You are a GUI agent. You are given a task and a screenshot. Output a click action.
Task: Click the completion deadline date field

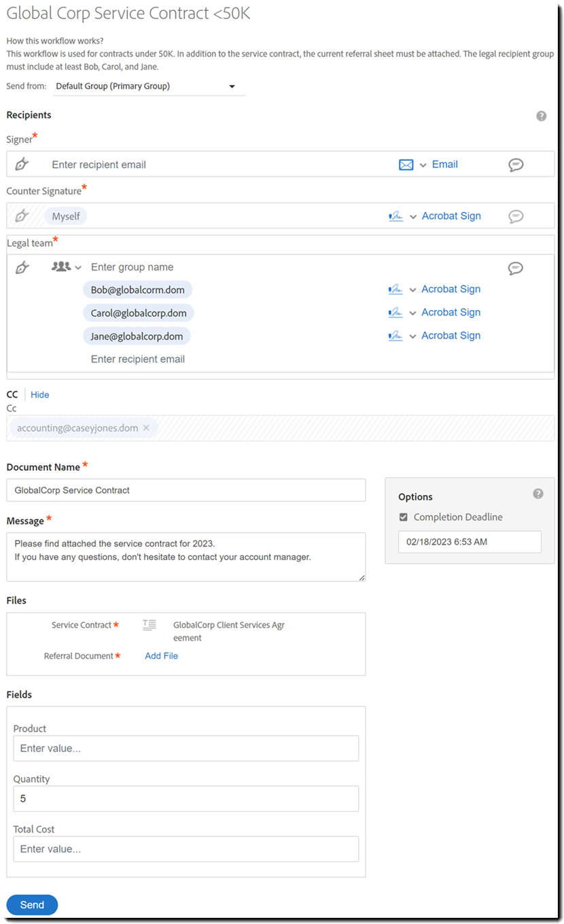[469, 541]
